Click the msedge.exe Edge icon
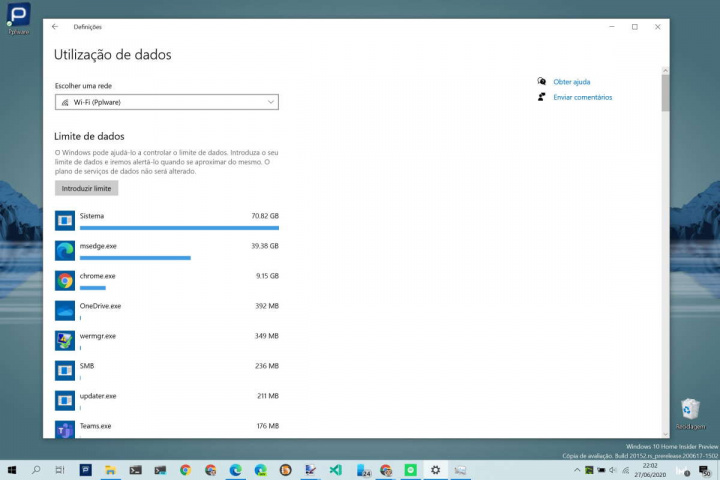 point(65,250)
